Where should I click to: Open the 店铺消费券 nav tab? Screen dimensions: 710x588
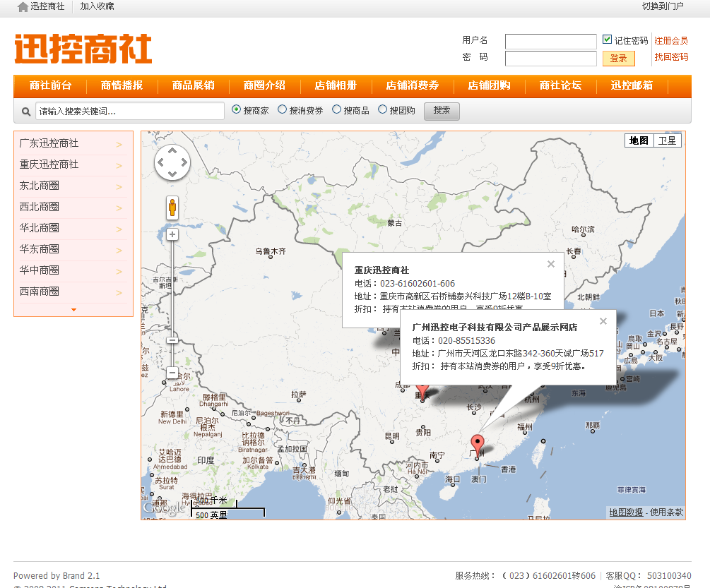tap(413, 86)
